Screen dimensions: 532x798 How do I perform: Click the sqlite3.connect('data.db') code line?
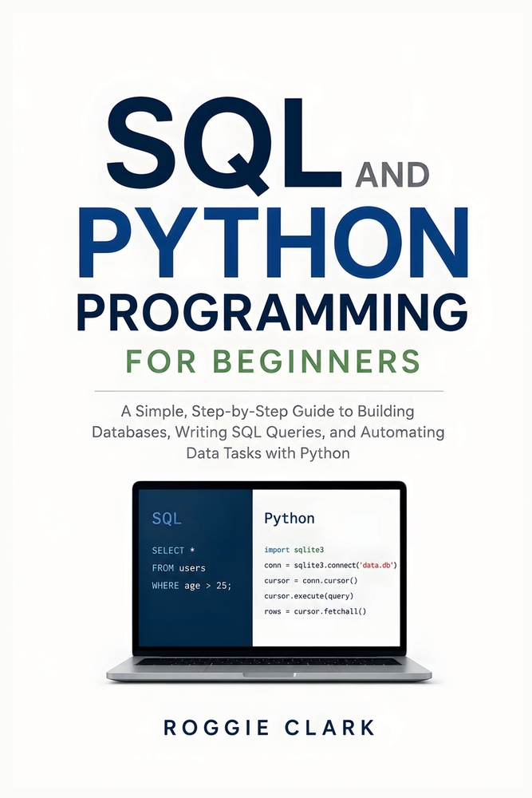coord(330,565)
